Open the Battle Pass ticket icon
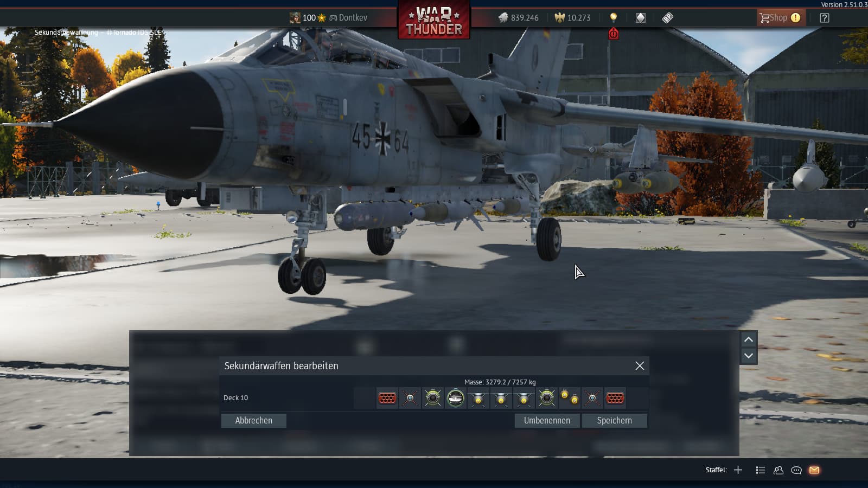Screen dimensions: 868x488 coord(667,18)
